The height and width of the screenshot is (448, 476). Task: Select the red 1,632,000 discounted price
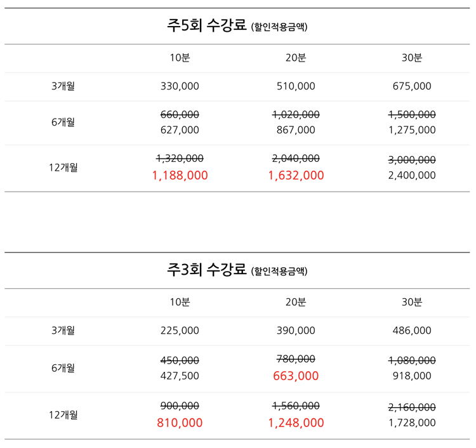[x=296, y=175]
